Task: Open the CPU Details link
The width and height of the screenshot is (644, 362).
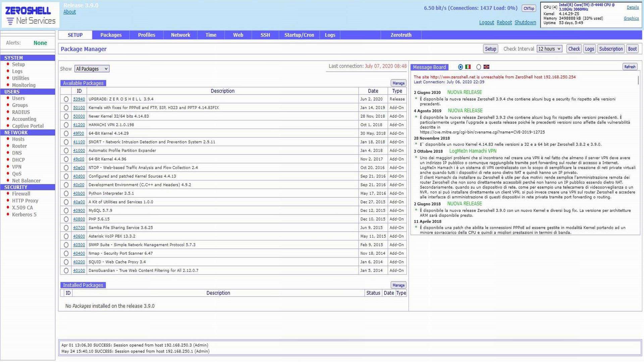Action: point(633,7)
